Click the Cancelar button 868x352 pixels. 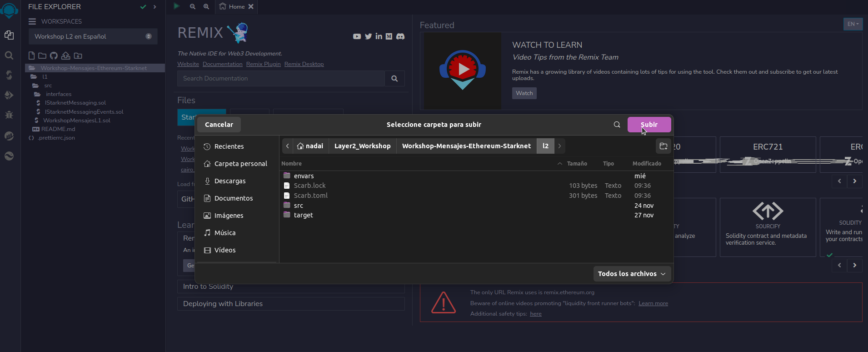pos(219,125)
